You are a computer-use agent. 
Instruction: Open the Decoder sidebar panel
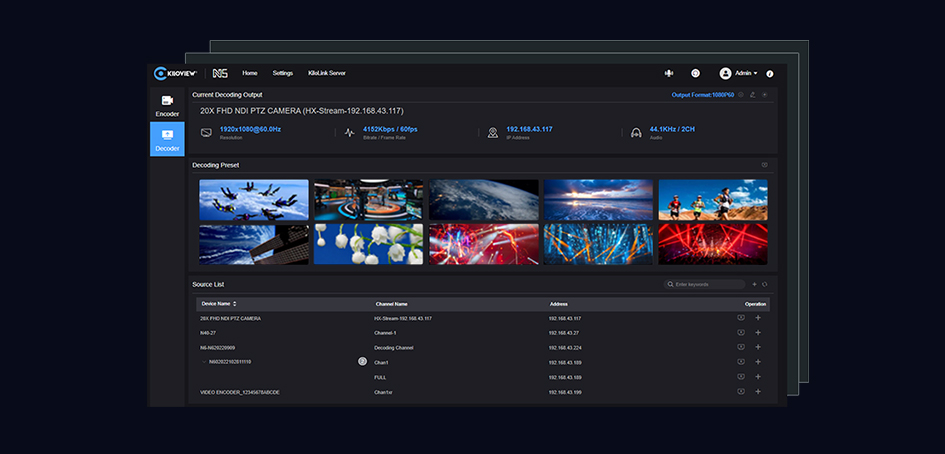click(x=168, y=139)
